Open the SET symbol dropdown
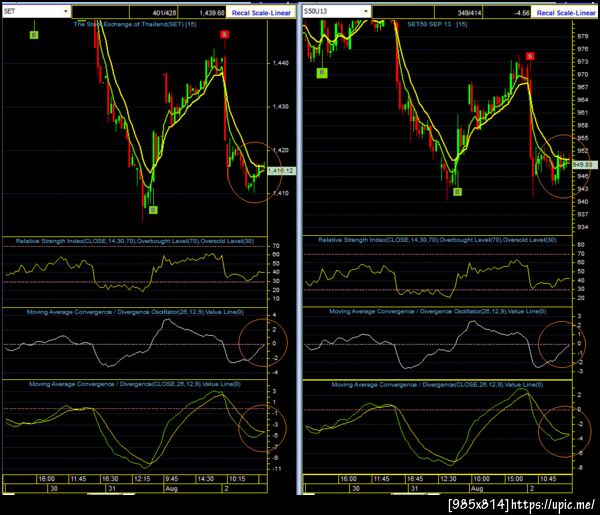The width and height of the screenshot is (600, 515). click(65, 11)
